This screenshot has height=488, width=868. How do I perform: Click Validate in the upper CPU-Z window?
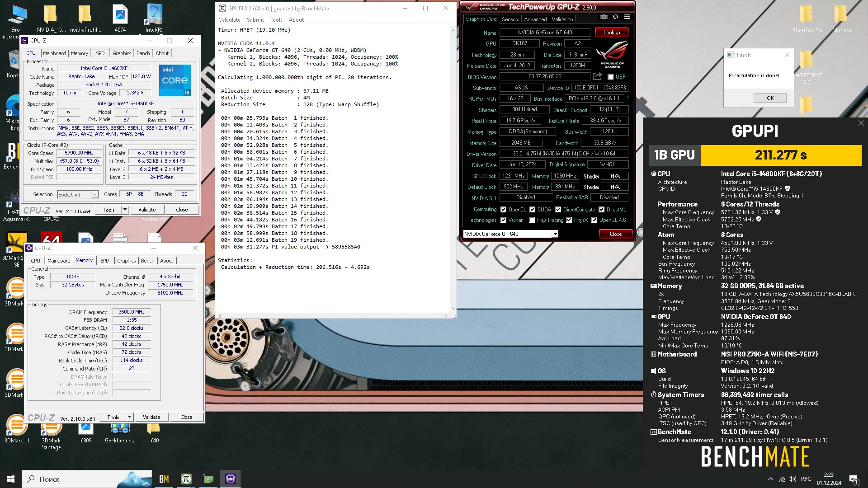(147, 210)
